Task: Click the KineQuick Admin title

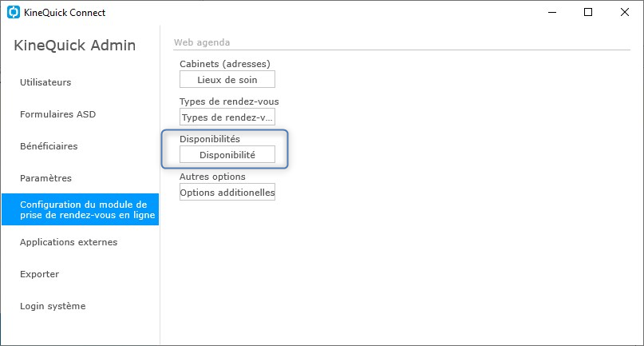Action: [75, 45]
